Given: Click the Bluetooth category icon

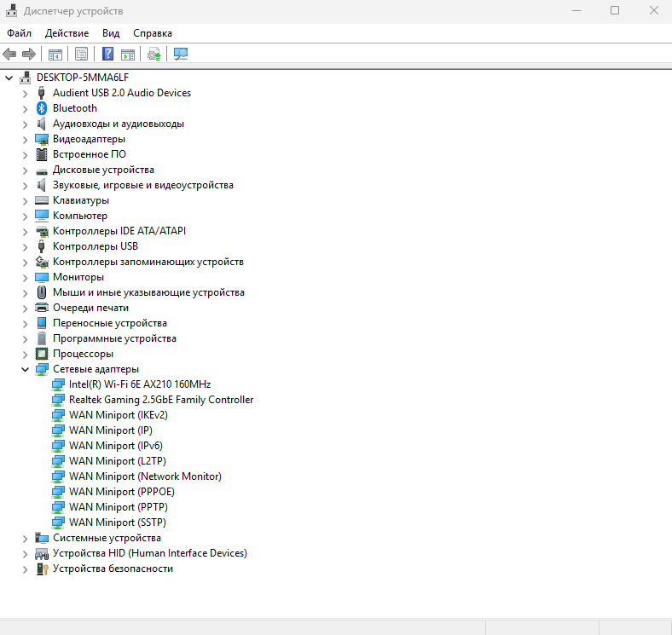Looking at the screenshot, I should pyautogui.click(x=42, y=108).
